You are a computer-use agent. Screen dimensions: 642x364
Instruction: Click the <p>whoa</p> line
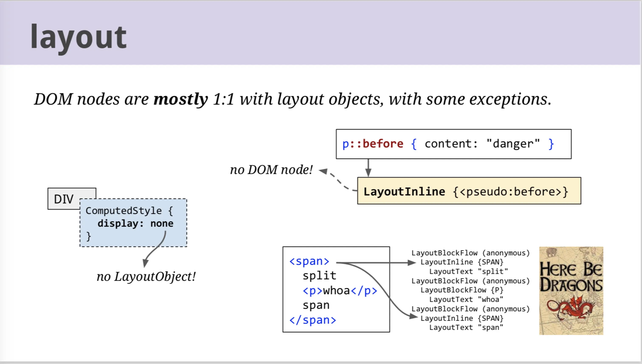(340, 291)
